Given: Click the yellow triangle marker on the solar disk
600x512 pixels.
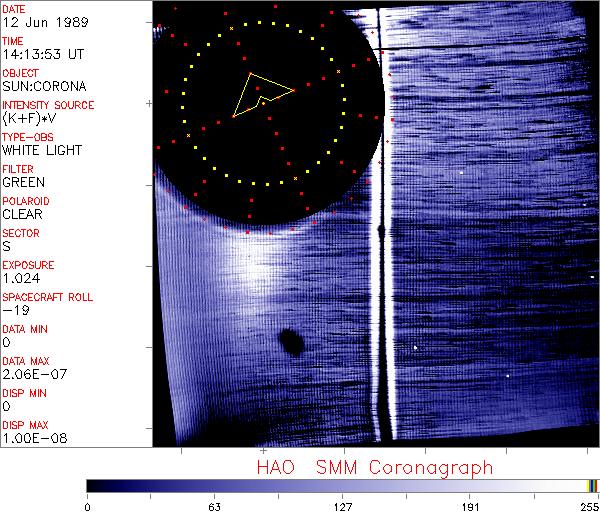Looking at the screenshot, I should point(261,93).
